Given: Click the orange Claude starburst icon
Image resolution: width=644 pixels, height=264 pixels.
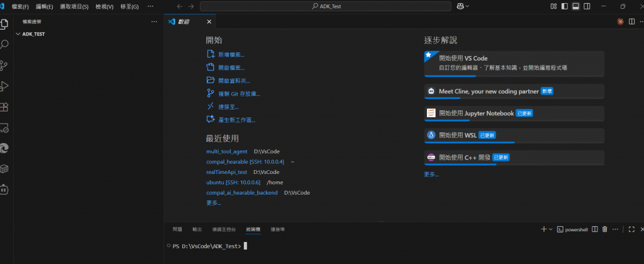Looking at the screenshot, I should coord(620,21).
